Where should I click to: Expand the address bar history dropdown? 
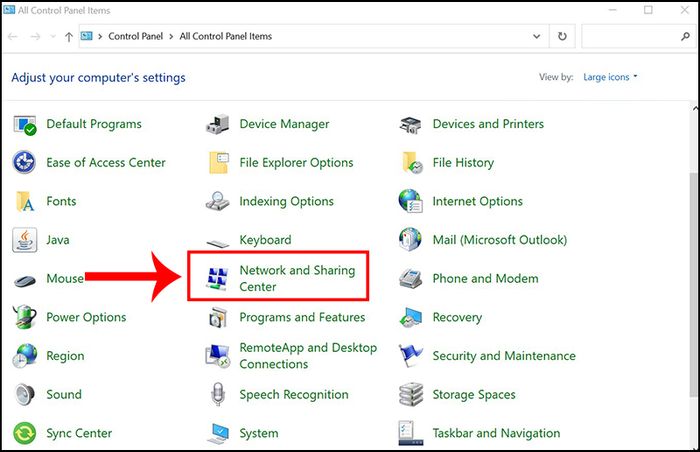[x=537, y=36]
